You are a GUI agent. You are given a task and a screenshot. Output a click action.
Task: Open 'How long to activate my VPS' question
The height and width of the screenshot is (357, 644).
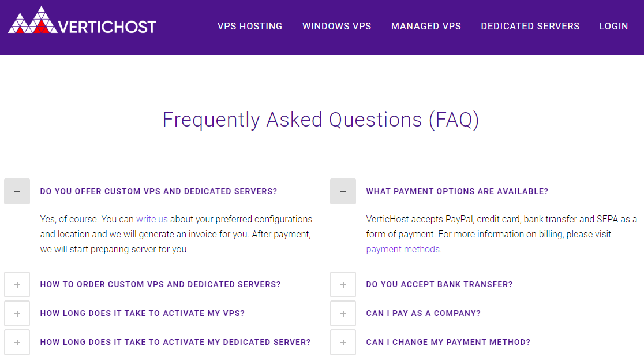(142, 314)
